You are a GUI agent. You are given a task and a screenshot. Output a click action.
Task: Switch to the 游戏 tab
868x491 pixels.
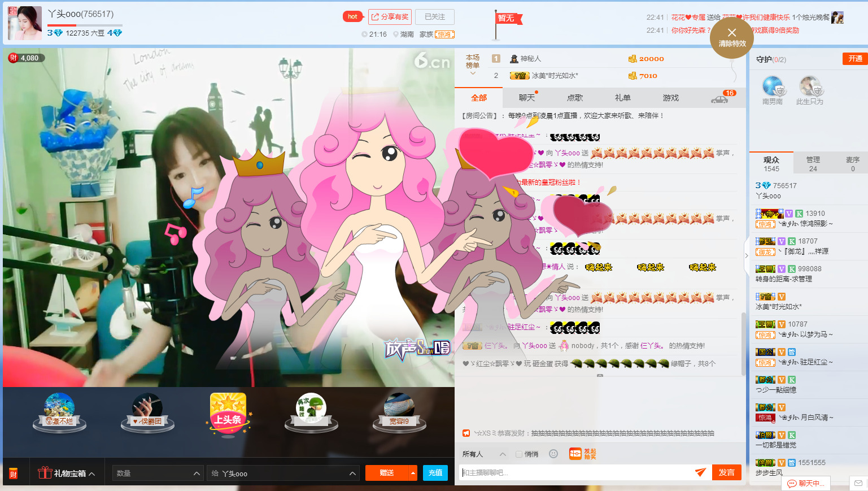[x=671, y=98]
